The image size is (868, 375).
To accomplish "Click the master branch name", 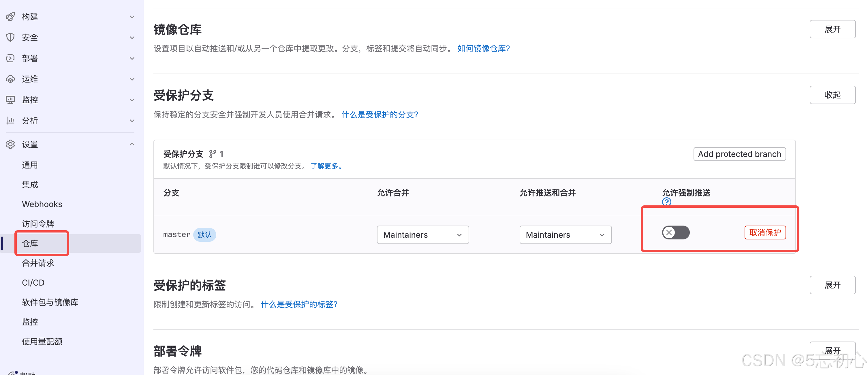I will click(x=176, y=235).
